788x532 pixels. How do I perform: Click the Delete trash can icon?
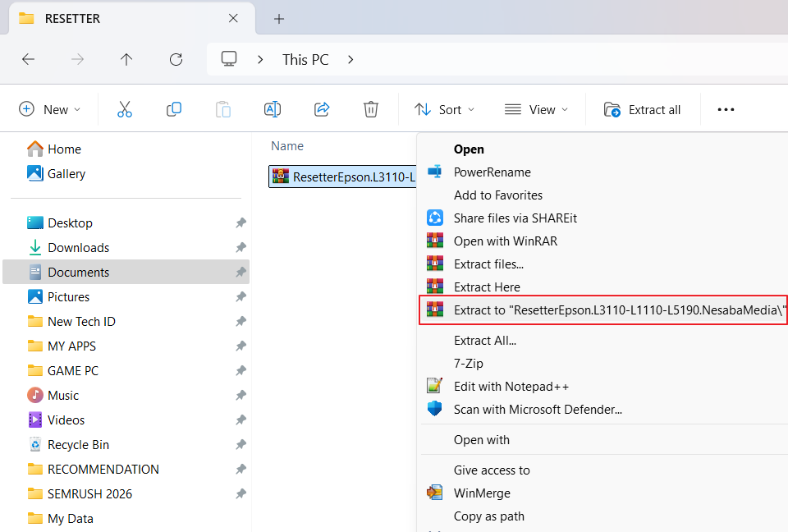pos(371,109)
